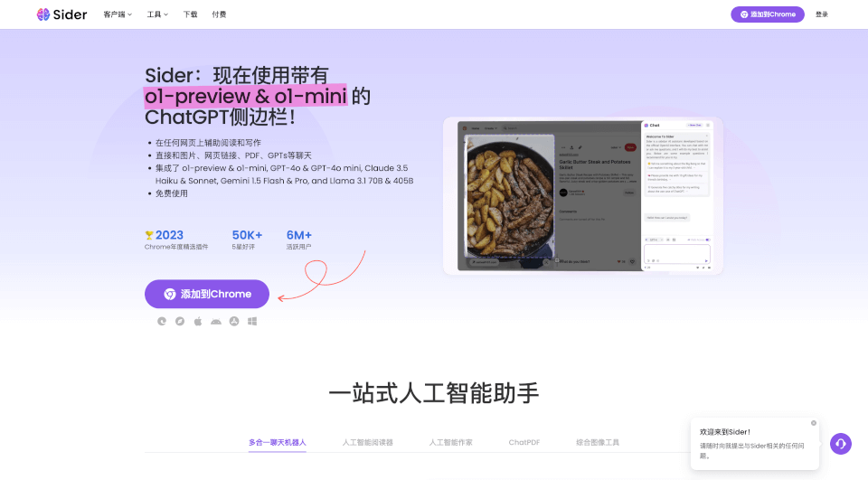
Task: Open the Microsoft Edge platform icon
Action: coord(162,321)
